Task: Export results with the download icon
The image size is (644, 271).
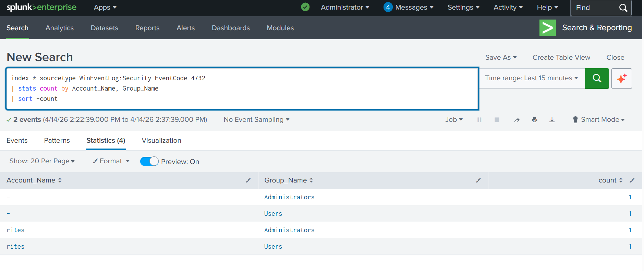Action: (x=552, y=120)
